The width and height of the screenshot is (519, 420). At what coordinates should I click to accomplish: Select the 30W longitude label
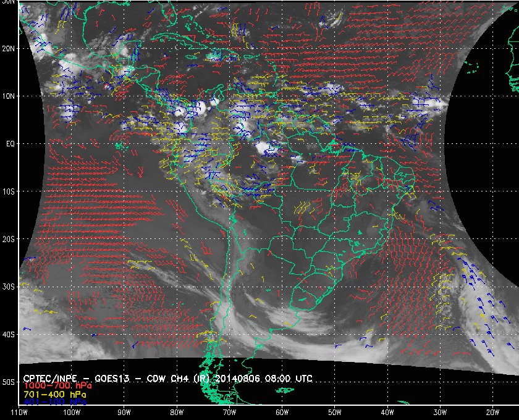pos(440,413)
